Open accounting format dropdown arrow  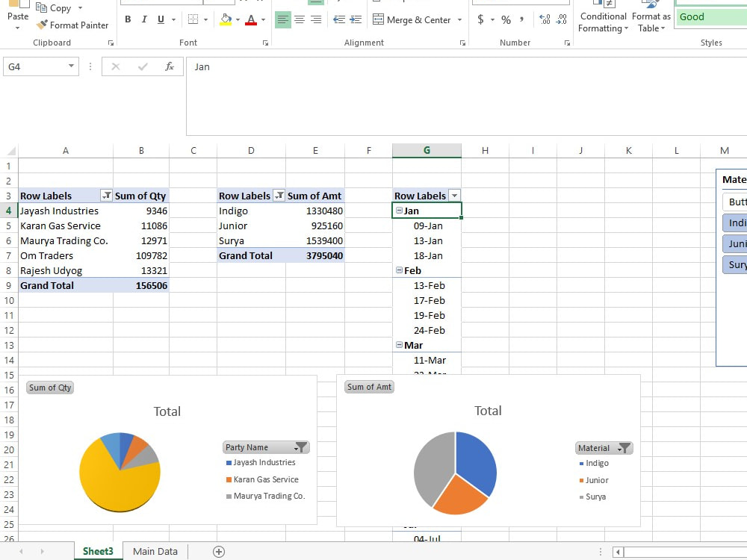coord(492,19)
